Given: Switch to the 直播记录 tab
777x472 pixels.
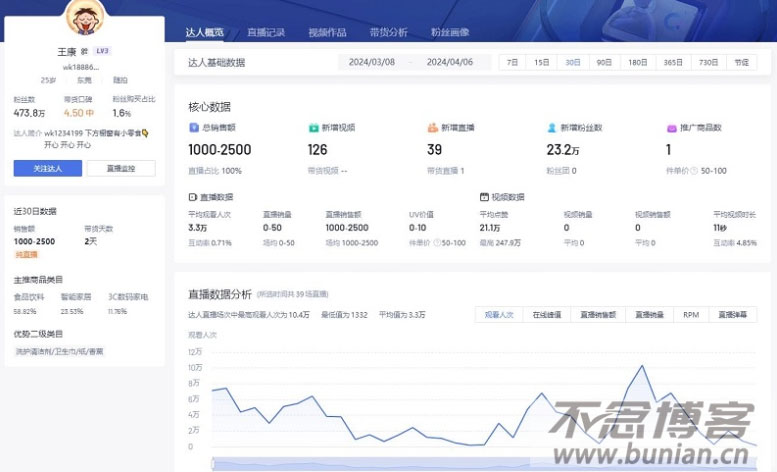Looking at the screenshot, I should (266, 33).
